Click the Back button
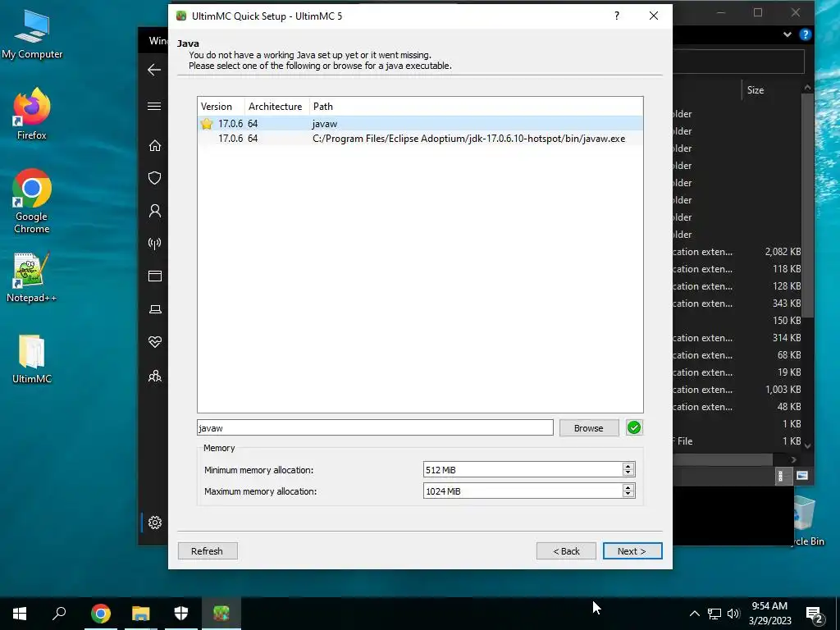The image size is (840, 630). [x=566, y=550]
